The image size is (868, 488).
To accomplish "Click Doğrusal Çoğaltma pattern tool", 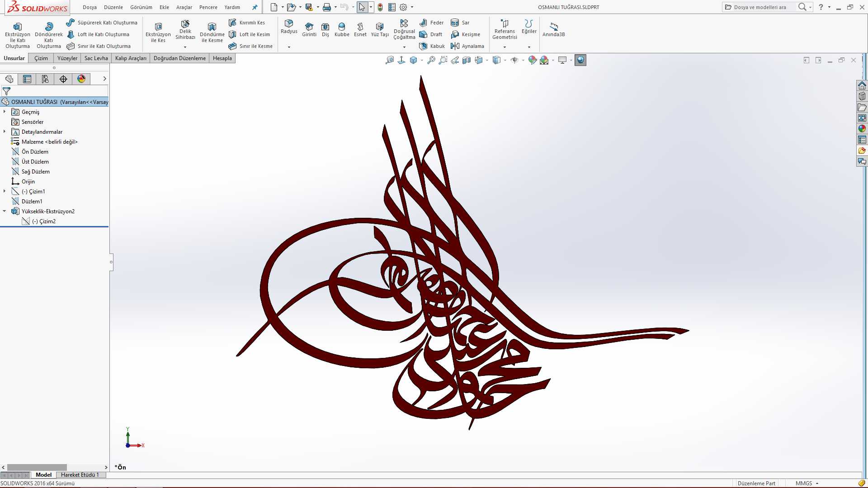I will [x=404, y=29].
